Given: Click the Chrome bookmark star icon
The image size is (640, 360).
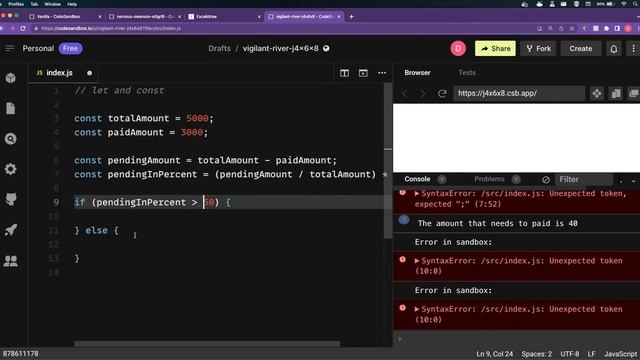Looking at the screenshot, I should coord(572,29).
